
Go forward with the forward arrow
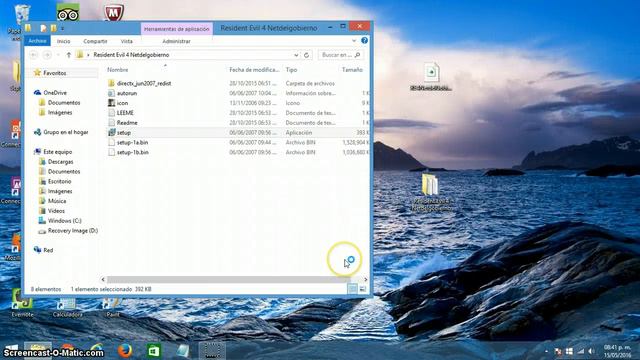(x=47, y=55)
